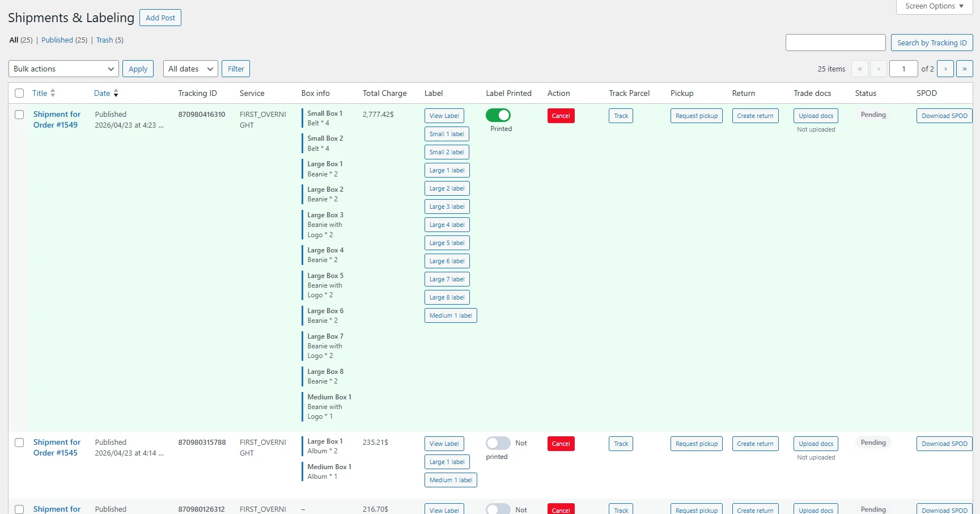Download SPOD for Order #1545
This screenshot has height=514, width=980.
(x=944, y=444)
